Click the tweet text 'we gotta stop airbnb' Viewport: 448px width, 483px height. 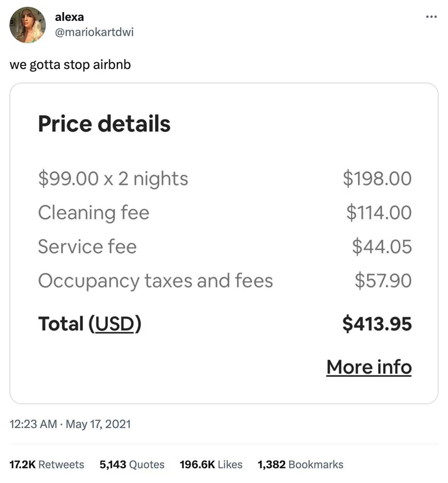point(70,65)
